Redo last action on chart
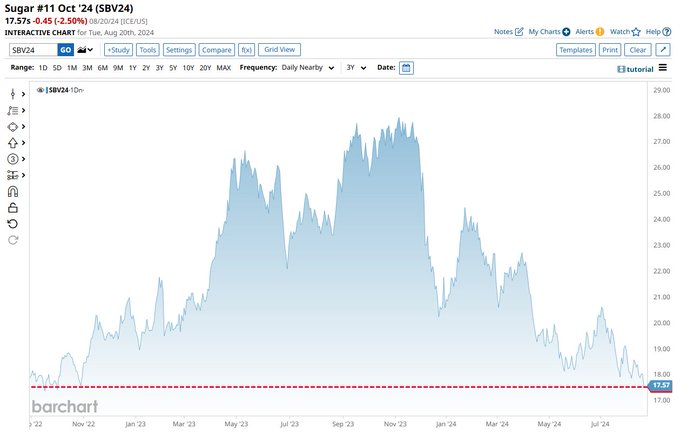680x436 pixels. click(x=13, y=240)
